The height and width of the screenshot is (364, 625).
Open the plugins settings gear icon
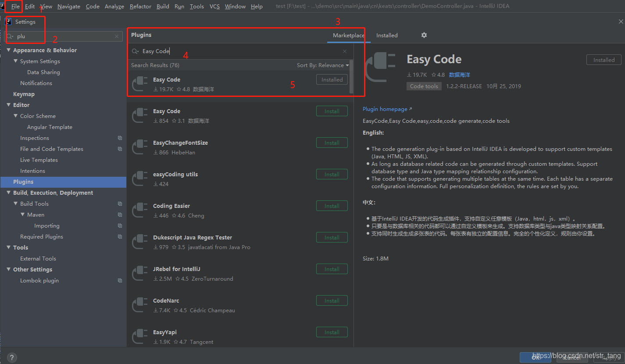[x=424, y=35]
